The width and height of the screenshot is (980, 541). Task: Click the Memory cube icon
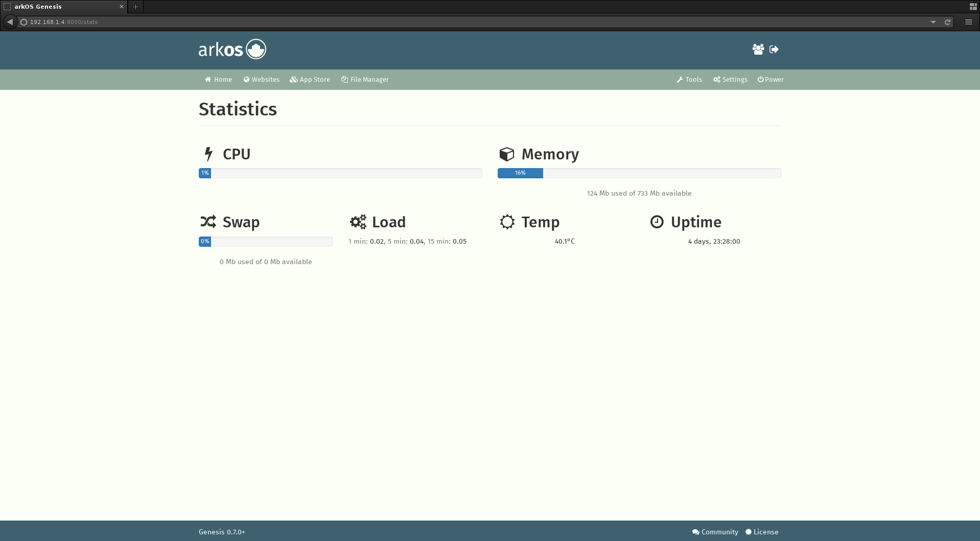506,154
